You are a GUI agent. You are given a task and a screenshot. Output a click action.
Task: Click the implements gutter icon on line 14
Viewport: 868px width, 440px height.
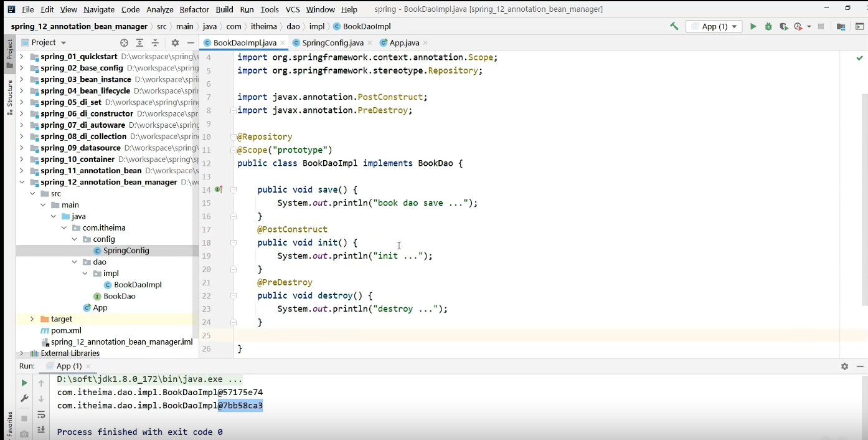(x=219, y=189)
